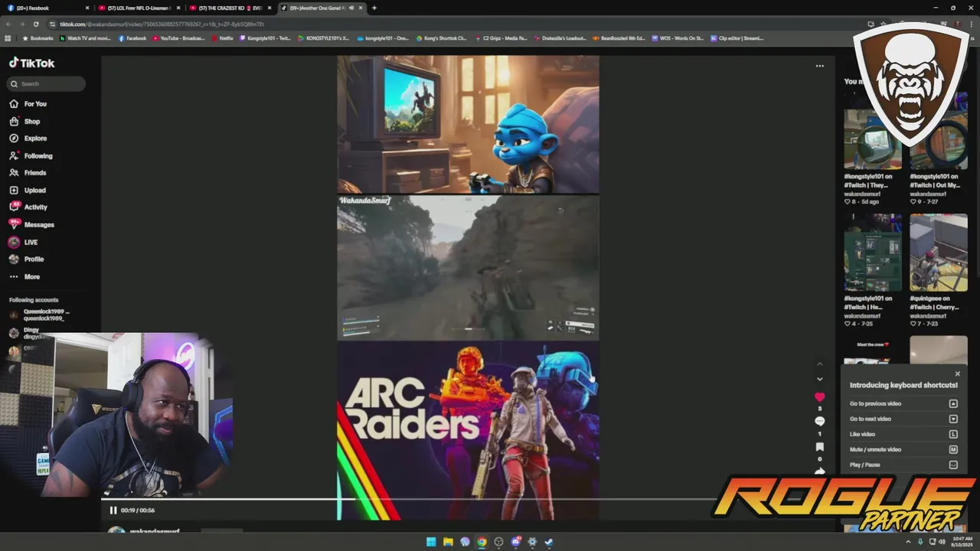Switch to the Facebook browser tab
The height and width of the screenshot is (551, 980).
click(46, 8)
